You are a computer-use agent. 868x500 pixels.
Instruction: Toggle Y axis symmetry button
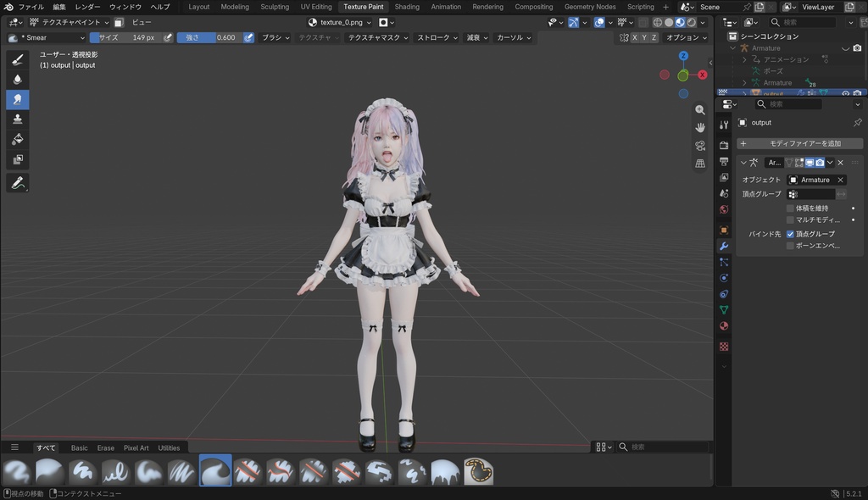[x=644, y=37]
